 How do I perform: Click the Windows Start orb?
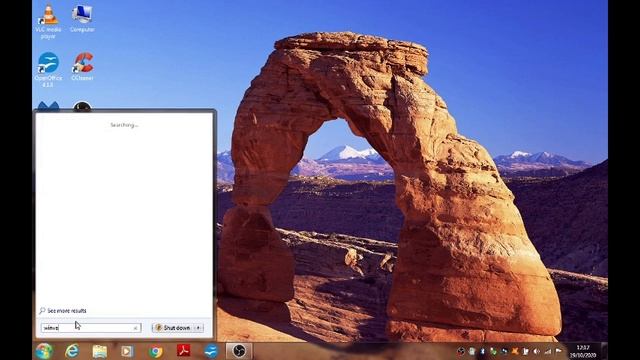tap(44, 351)
